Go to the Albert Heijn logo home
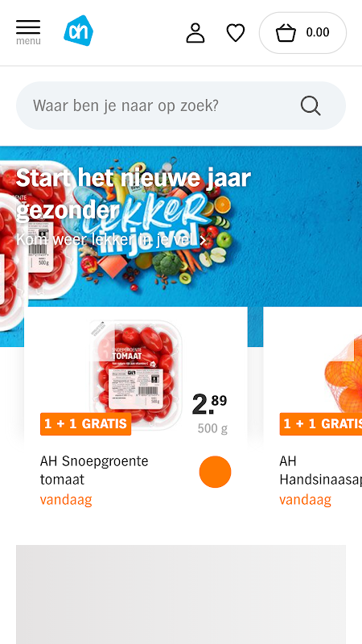The image size is (362, 644). click(x=78, y=31)
